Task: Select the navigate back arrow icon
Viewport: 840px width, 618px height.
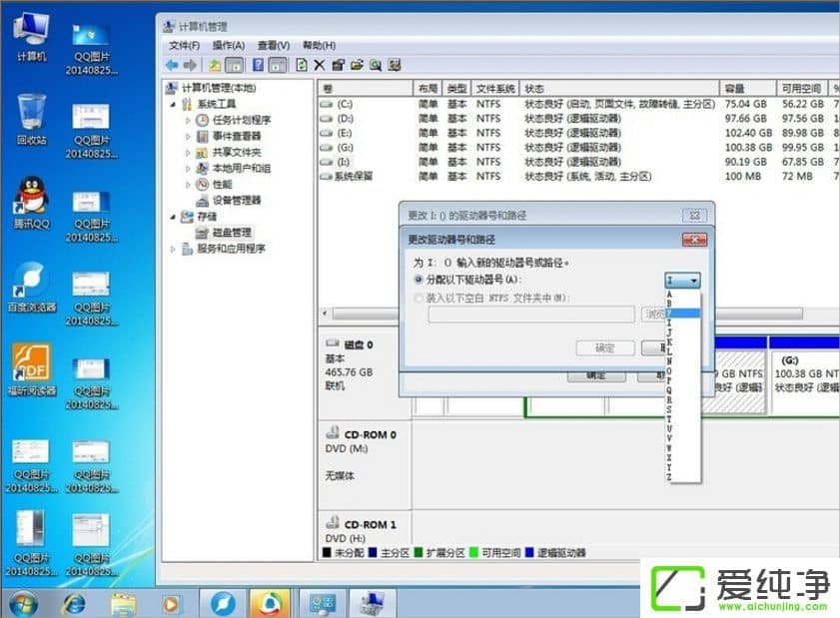Action: coord(171,65)
